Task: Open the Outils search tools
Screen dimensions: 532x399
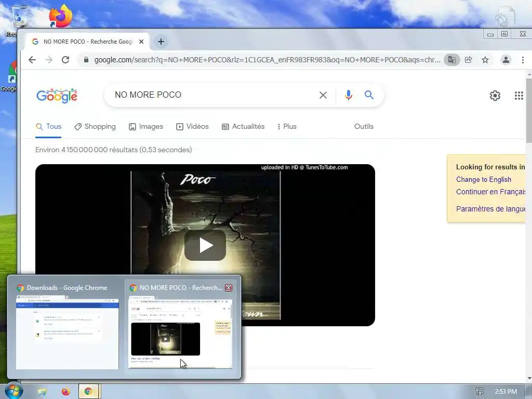Action: coord(364,127)
